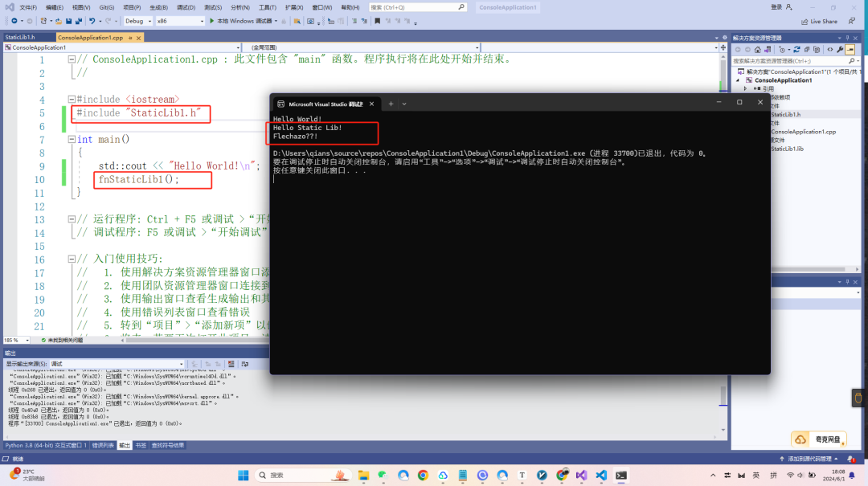
Task: Toggle auto-hide pin on Solution Explorer panel
Action: click(847, 38)
